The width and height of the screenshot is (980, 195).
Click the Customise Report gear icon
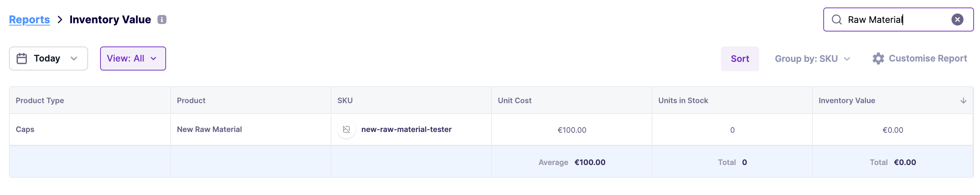(x=878, y=58)
